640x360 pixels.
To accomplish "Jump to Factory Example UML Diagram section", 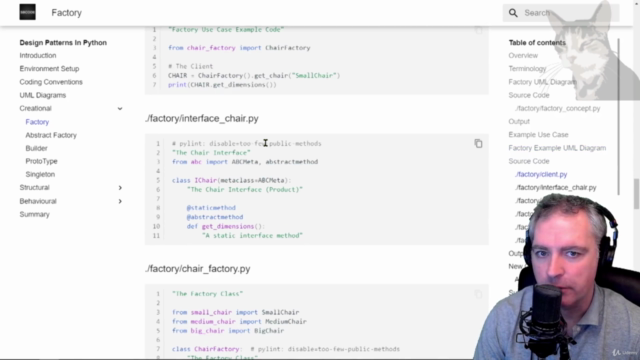I will [557, 148].
